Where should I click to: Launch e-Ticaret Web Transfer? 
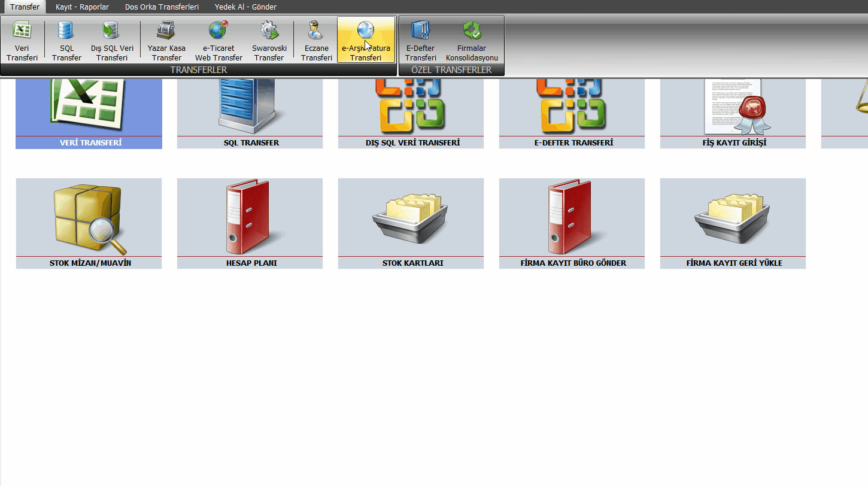pyautogui.click(x=218, y=40)
